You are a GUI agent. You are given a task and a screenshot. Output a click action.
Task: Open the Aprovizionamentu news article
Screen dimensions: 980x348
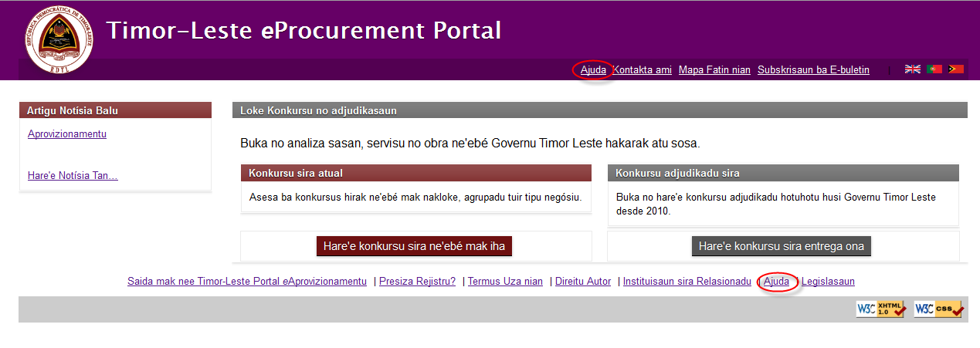67,134
